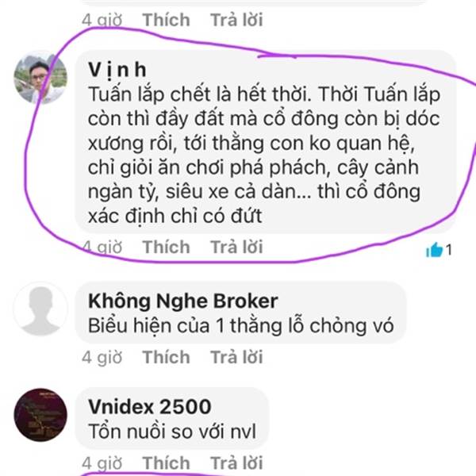Click Trả lời under the topmost comment
Viewport: 476px width, 476px height.
[236, 20]
